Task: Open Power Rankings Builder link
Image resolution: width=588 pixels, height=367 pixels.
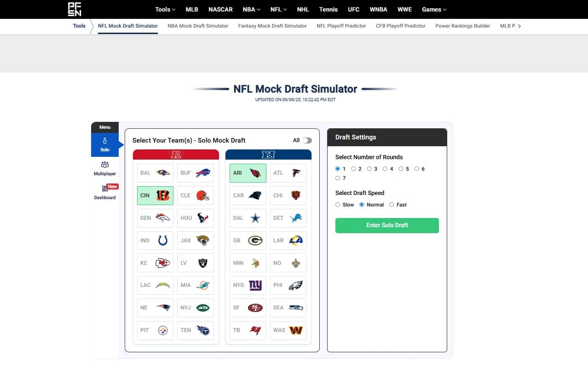Action: (x=463, y=26)
